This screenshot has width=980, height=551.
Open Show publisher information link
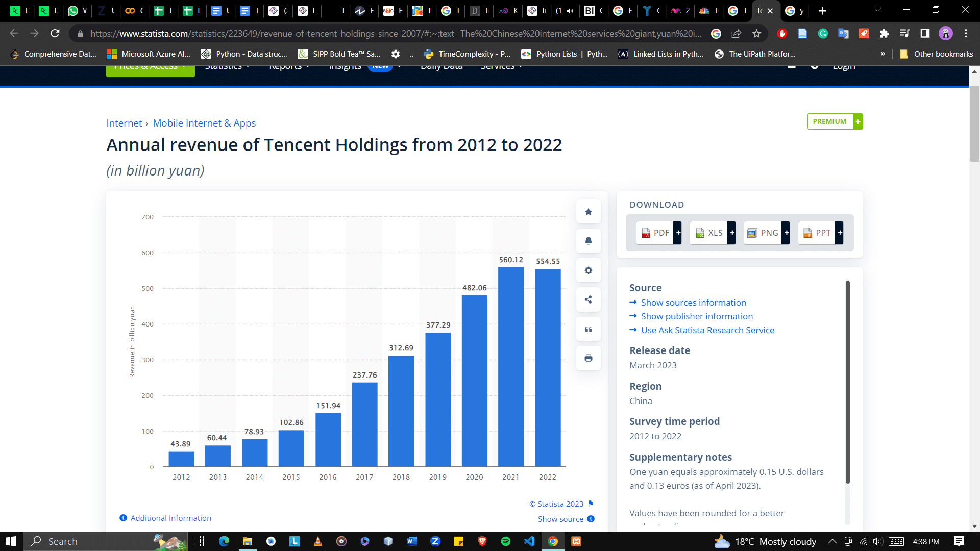pyautogui.click(x=697, y=316)
